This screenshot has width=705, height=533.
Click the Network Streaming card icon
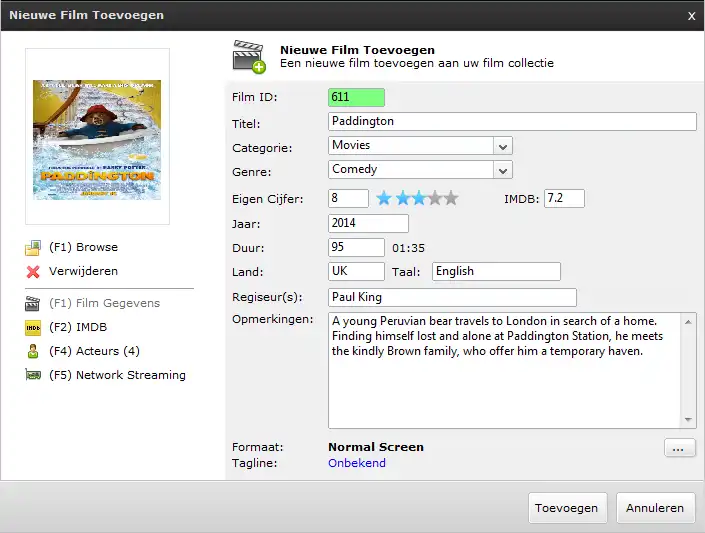click(33, 375)
